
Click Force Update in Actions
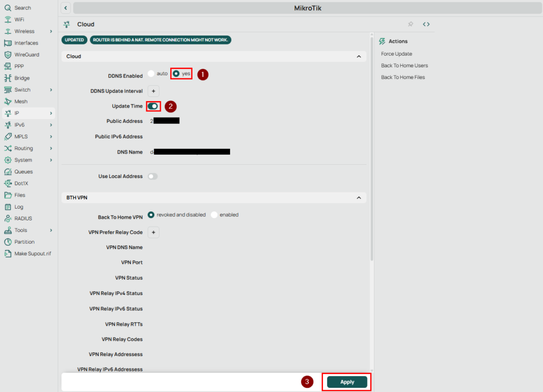396,54
